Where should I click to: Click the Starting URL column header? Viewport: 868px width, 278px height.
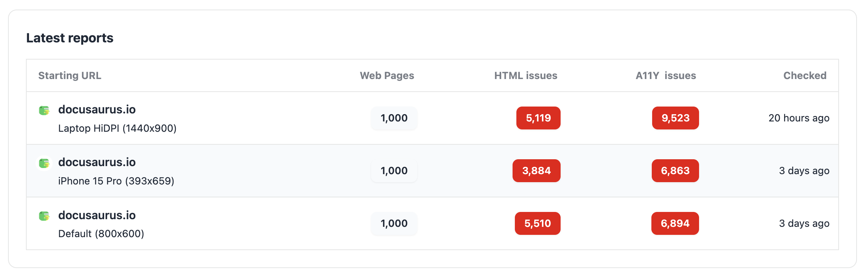coord(70,76)
